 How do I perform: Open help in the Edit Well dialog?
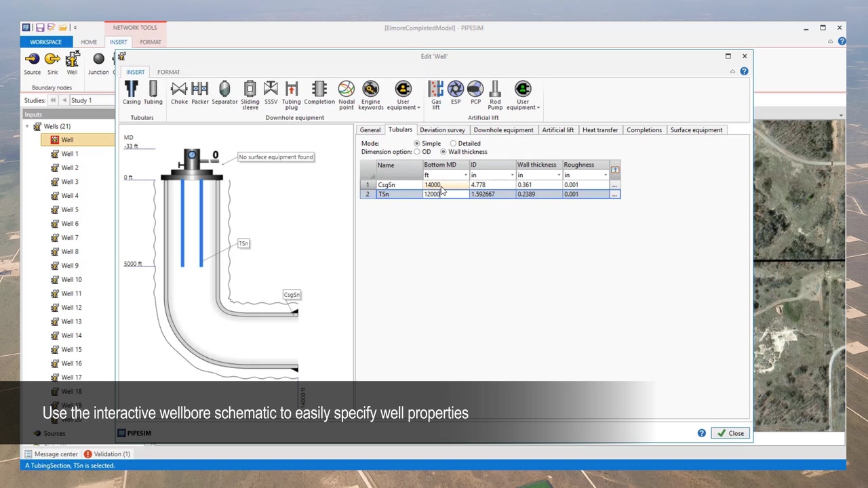pos(744,71)
